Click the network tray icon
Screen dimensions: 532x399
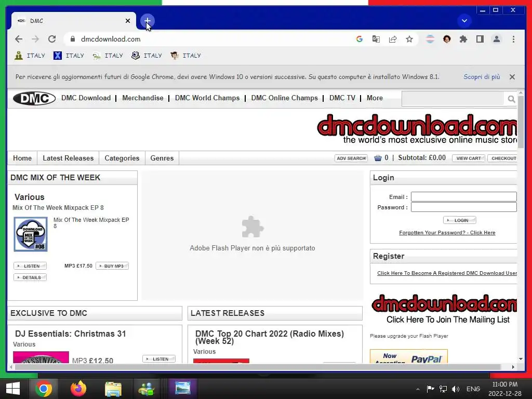(443, 389)
